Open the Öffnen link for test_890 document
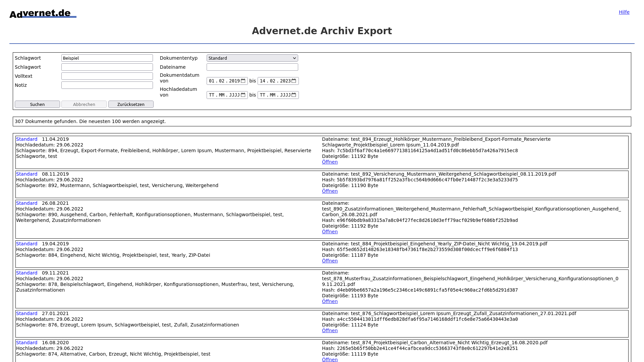This screenshot has height=362, width=644. (x=330, y=232)
